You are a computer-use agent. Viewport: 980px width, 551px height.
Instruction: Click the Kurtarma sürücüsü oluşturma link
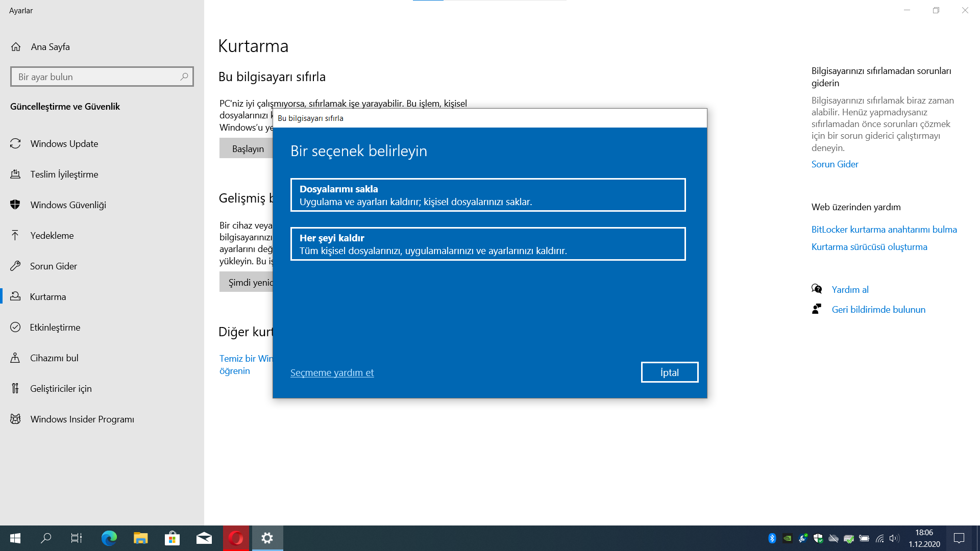pos(869,247)
